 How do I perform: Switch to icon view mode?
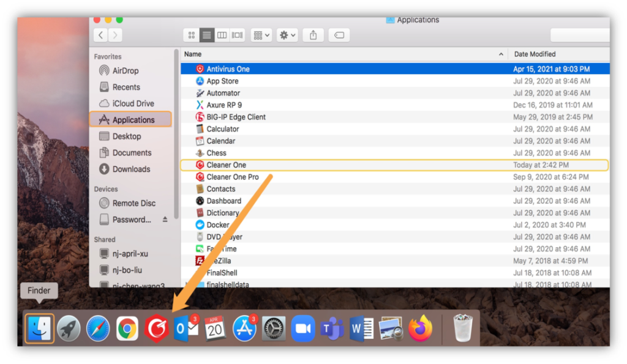pos(192,35)
